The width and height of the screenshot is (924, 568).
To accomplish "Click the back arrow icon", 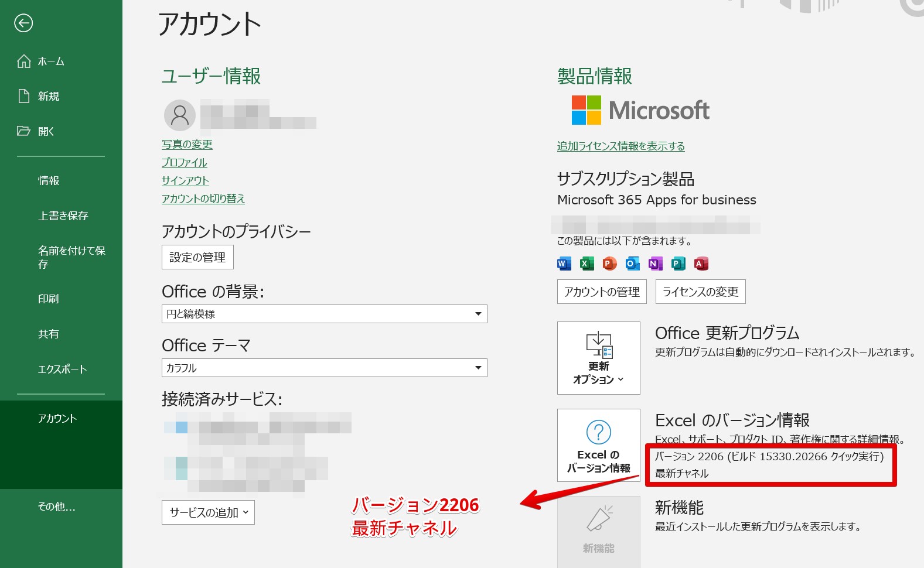I will [23, 23].
